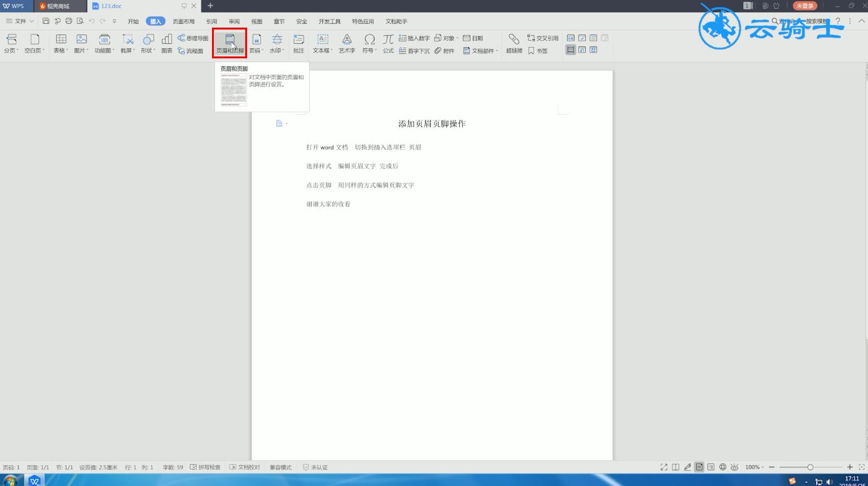
Task: Insert 艺术字 word art
Action: [347, 43]
